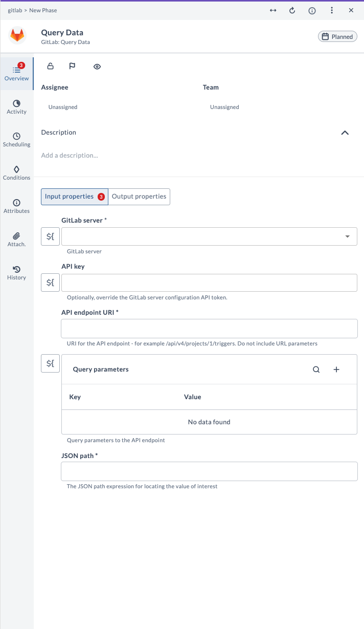The height and width of the screenshot is (629, 364).
Task: Toggle the watch eye icon
Action: click(97, 67)
